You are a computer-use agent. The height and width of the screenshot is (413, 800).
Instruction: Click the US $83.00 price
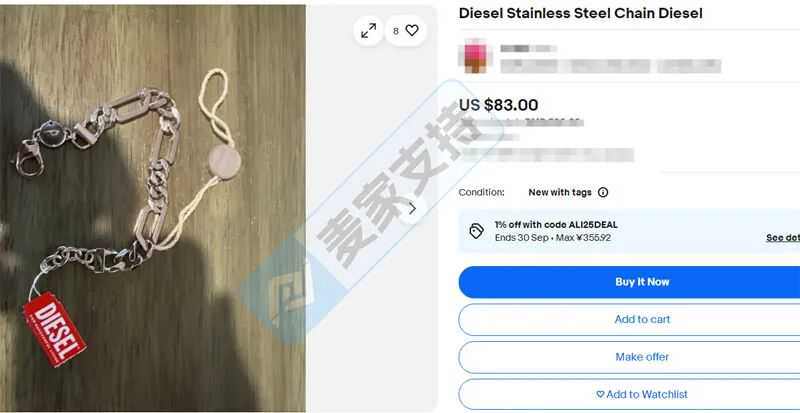coord(498,105)
